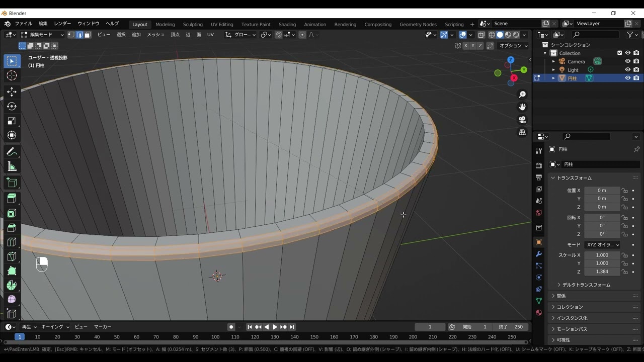Screen dimensions: 644x362
Task: Click the 終了 250 end frame field
Action: click(511, 327)
